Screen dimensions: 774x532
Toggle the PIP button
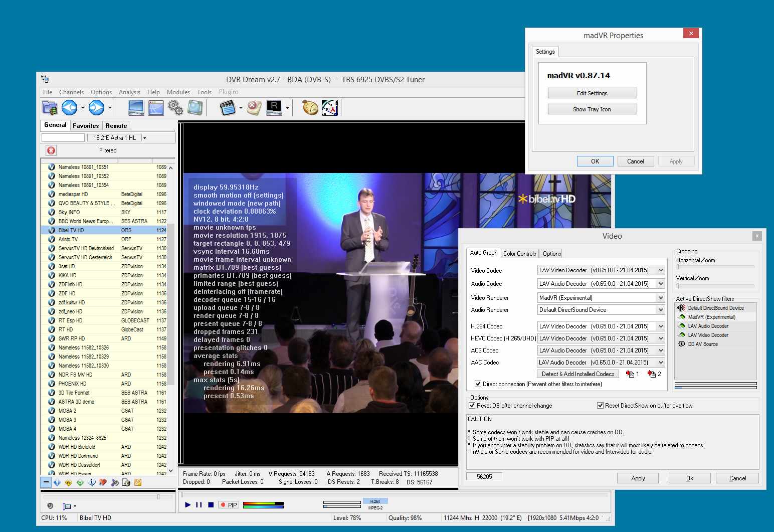[x=229, y=505]
